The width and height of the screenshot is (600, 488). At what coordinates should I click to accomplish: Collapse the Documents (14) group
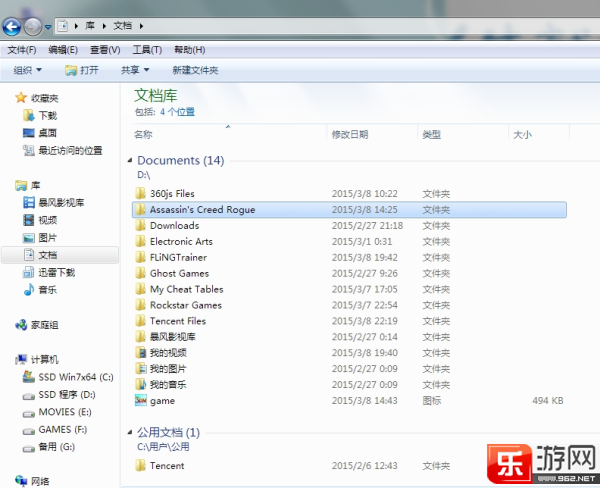pyautogui.click(x=130, y=160)
